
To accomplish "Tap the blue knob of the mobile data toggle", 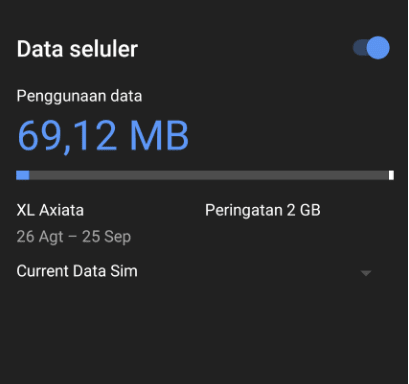I will point(378,48).
